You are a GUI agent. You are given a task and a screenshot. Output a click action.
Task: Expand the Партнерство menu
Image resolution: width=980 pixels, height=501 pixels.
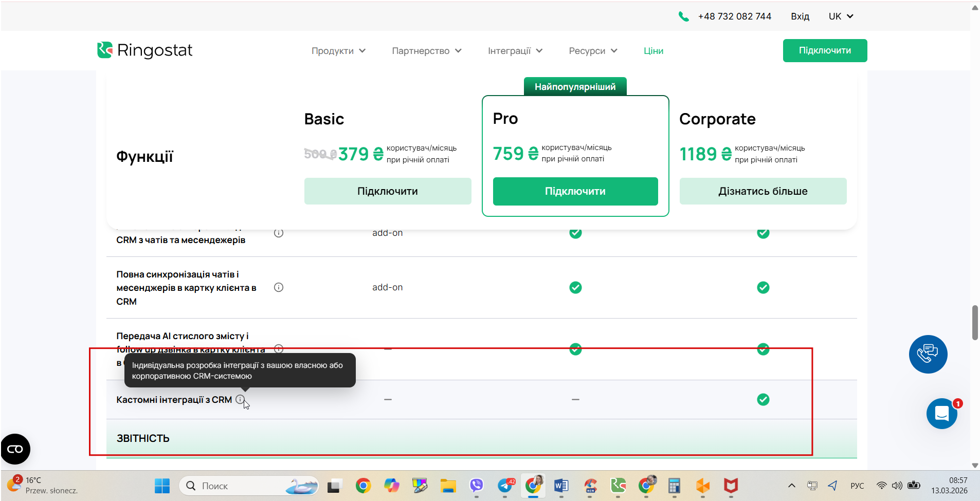pyautogui.click(x=427, y=51)
